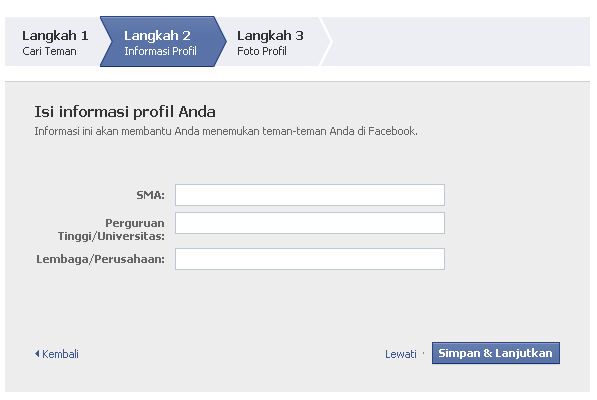The height and width of the screenshot is (400, 597).
Task: Click the description text about menemukan teman-teman
Action: pyautogui.click(x=226, y=131)
